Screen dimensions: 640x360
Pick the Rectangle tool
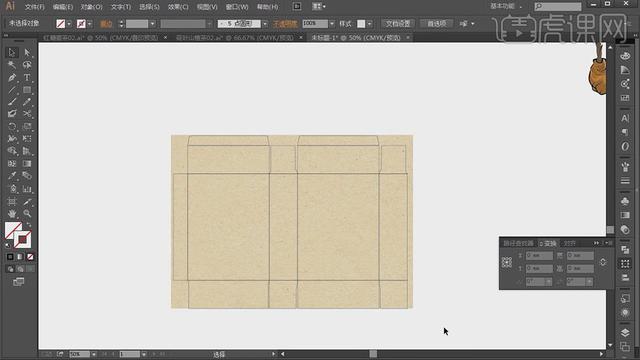click(x=27, y=90)
